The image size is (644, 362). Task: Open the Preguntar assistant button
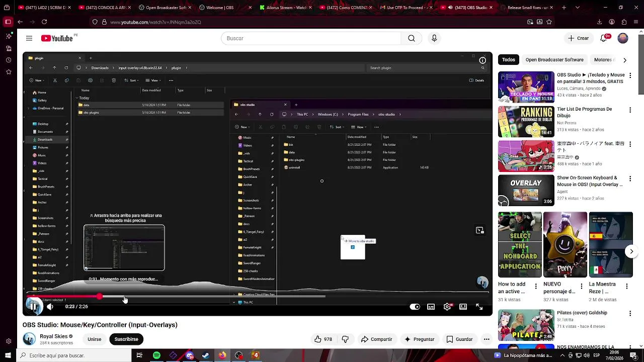pyautogui.click(x=419, y=339)
